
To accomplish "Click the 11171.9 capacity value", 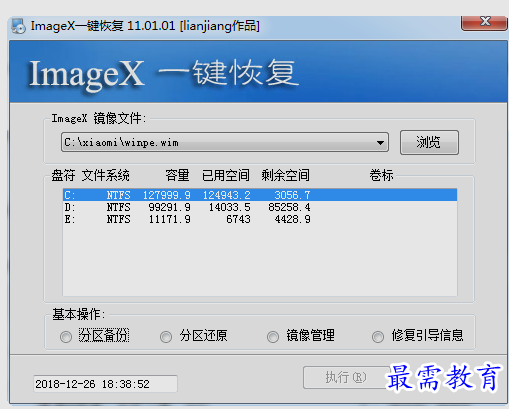I will (x=170, y=219).
